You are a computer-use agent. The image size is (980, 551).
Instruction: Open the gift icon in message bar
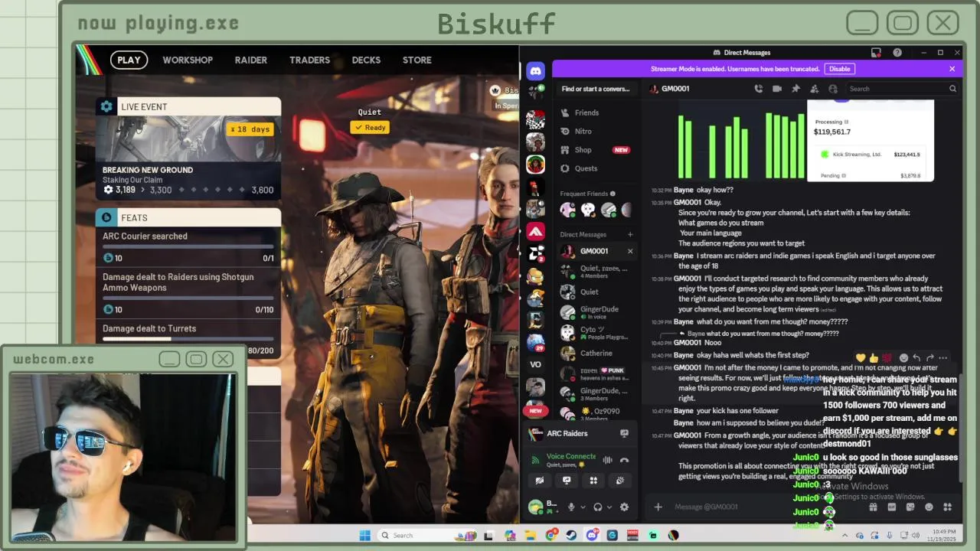coord(873,507)
